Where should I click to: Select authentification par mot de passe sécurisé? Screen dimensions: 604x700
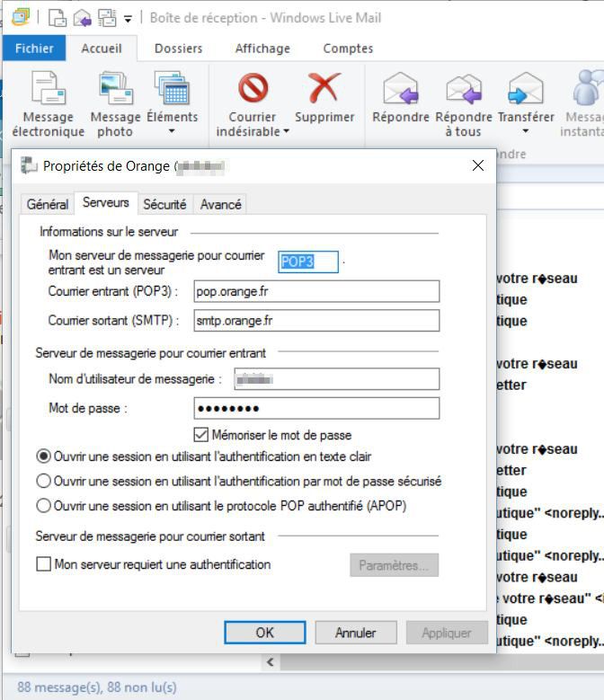(x=43, y=481)
